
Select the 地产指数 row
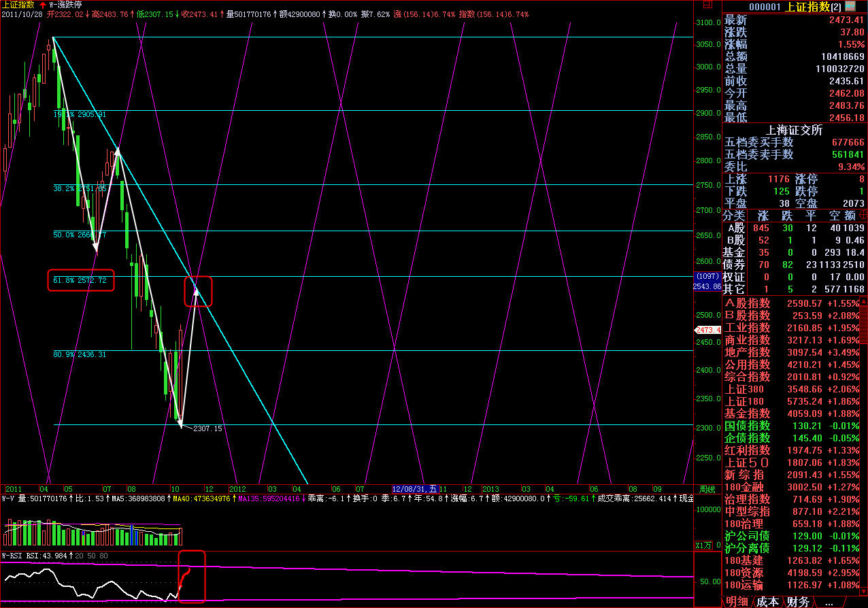coord(747,352)
